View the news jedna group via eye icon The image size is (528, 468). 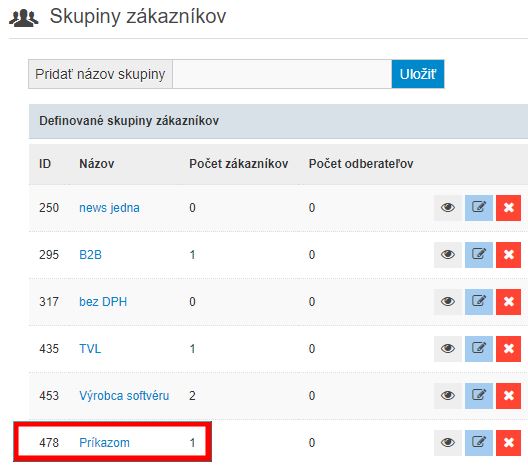click(448, 208)
